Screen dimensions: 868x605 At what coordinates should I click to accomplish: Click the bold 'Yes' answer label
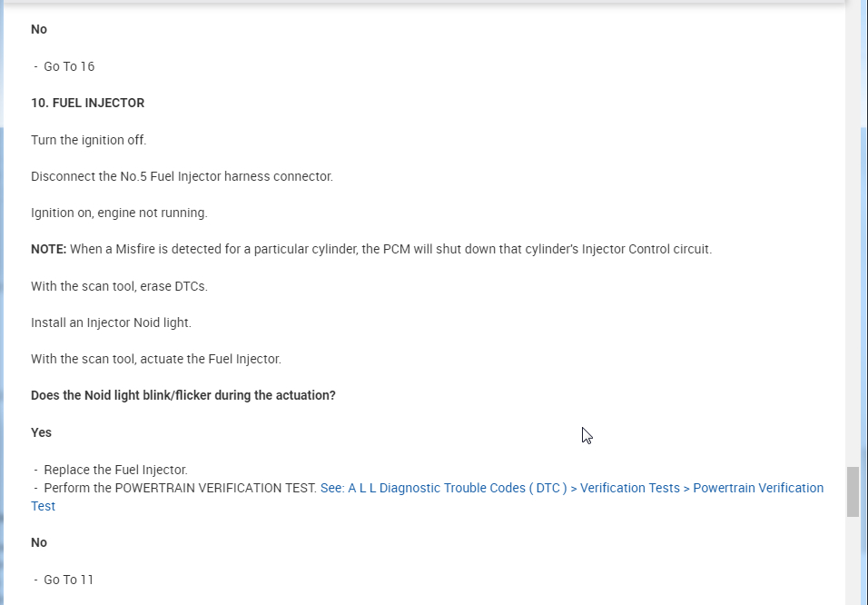pos(41,432)
